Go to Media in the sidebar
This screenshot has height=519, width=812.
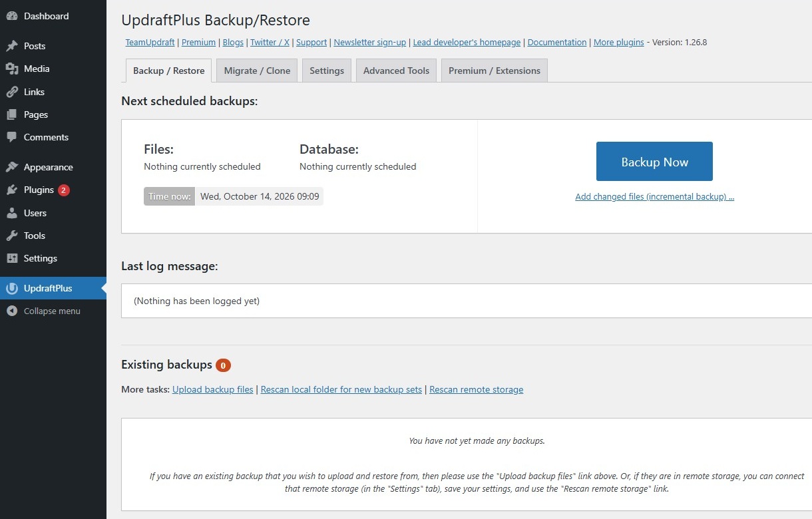(x=37, y=69)
